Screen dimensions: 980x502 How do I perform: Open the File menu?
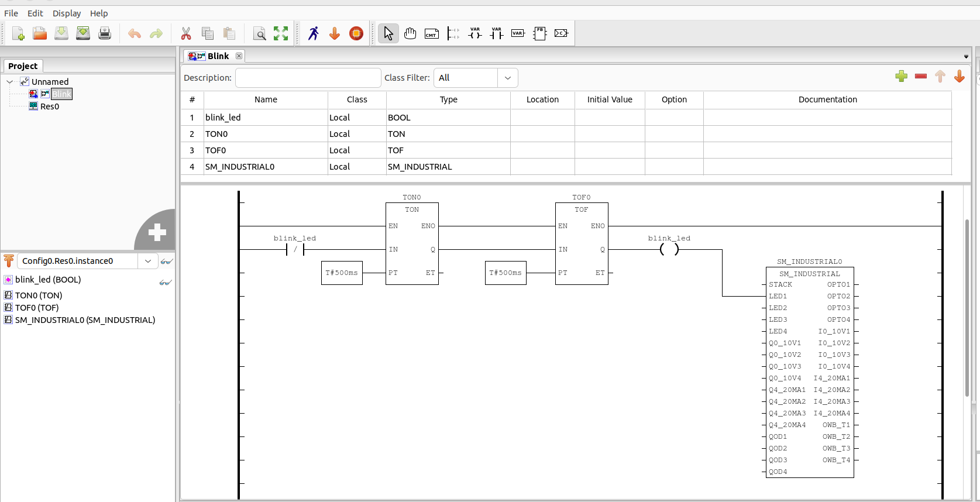[11, 13]
